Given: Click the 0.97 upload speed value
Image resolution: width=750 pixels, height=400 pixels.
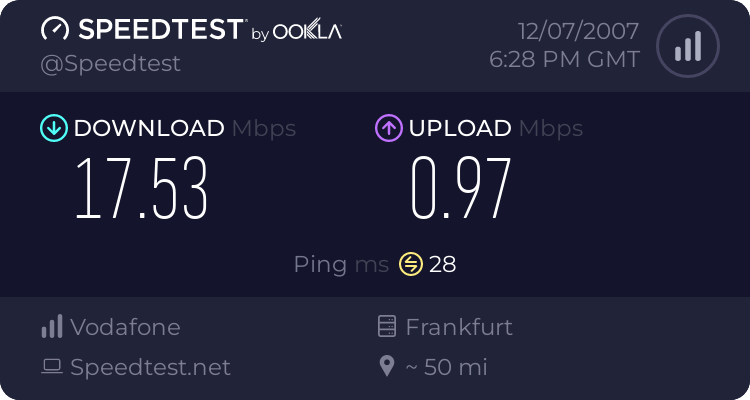Looking at the screenshot, I should [461, 190].
